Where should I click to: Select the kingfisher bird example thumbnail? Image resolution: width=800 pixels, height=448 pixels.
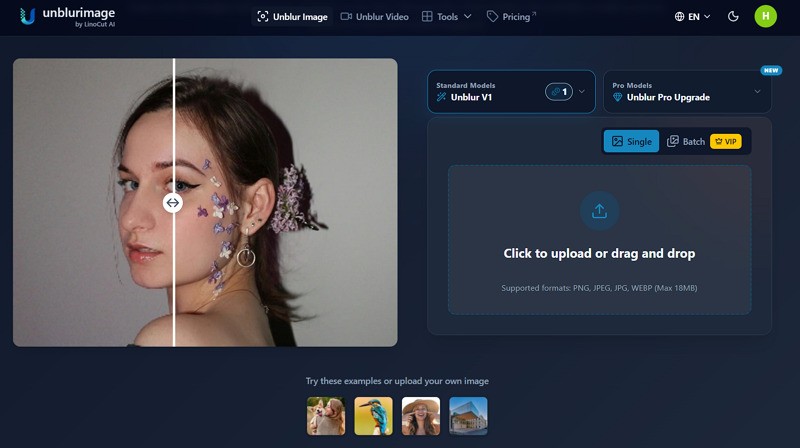point(373,416)
